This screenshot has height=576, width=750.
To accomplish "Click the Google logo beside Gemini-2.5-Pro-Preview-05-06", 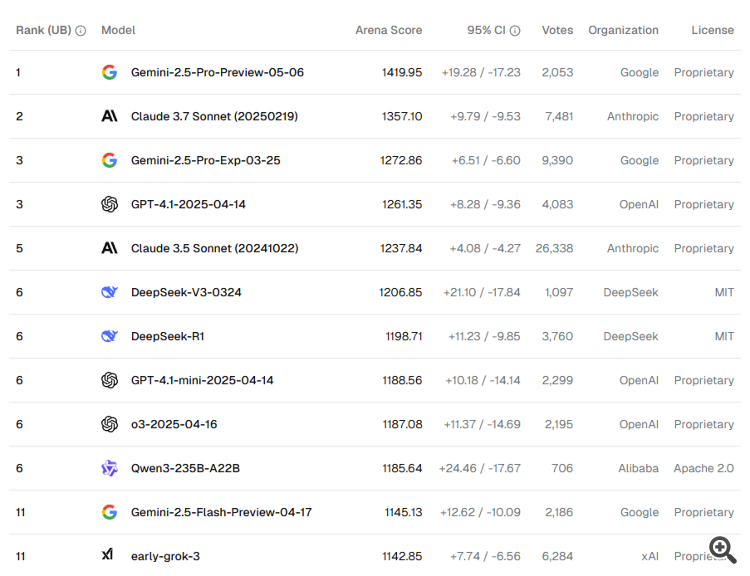I will pyautogui.click(x=109, y=72).
